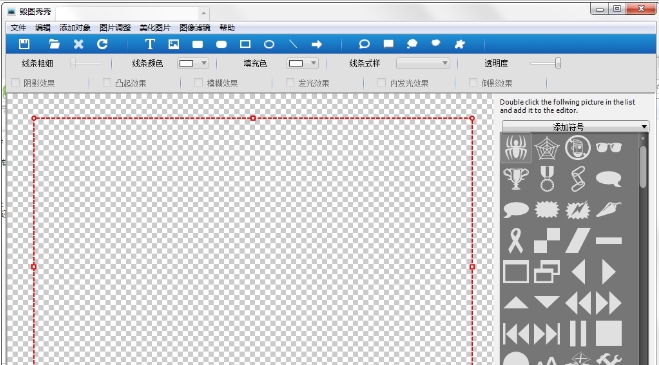Open the 图片调整 menu

point(115,28)
